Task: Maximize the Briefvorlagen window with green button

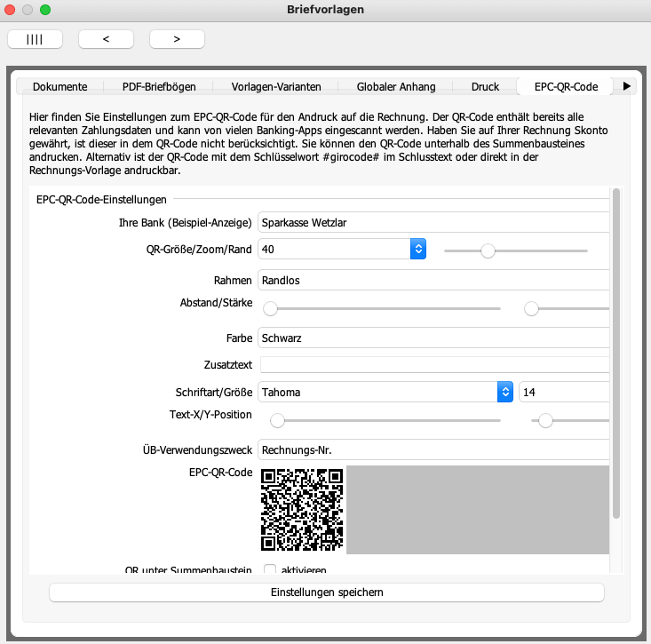Action: click(x=45, y=10)
